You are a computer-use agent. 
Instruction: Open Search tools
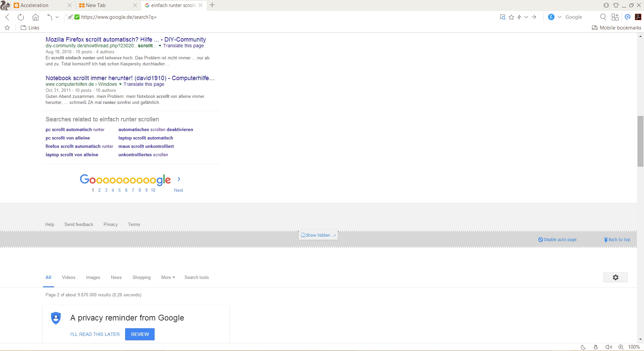point(197,278)
